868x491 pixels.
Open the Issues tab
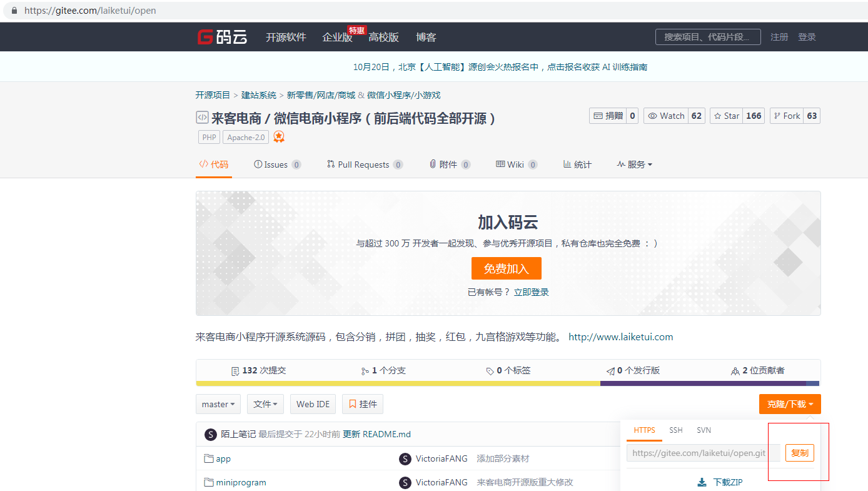click(277, 165)
